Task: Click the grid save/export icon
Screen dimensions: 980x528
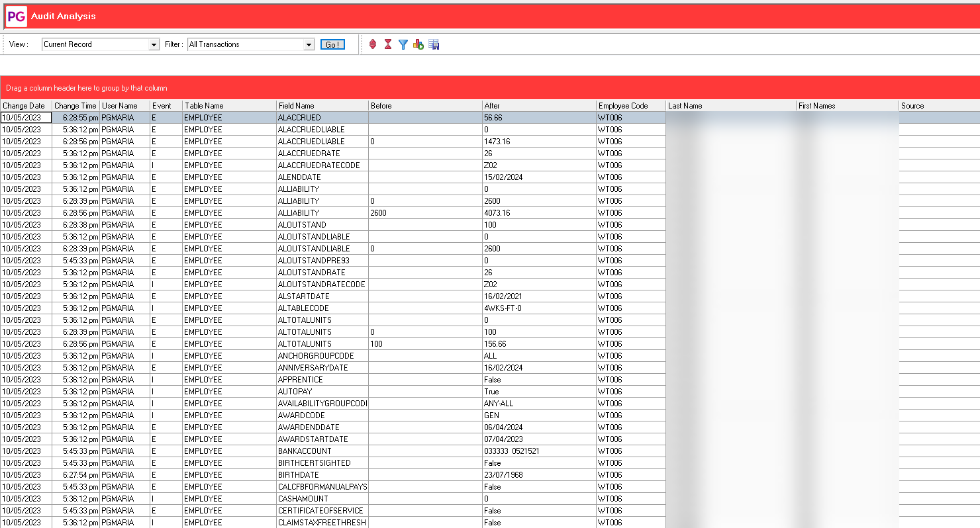Action: point(434,44)
